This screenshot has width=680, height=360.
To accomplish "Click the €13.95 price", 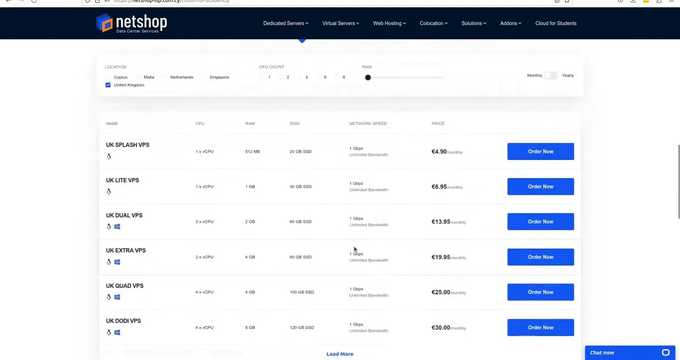I will [441, 222].
